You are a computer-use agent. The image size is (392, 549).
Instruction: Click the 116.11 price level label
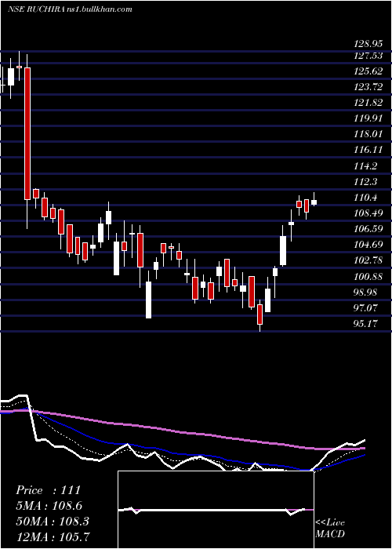(368, 150)
